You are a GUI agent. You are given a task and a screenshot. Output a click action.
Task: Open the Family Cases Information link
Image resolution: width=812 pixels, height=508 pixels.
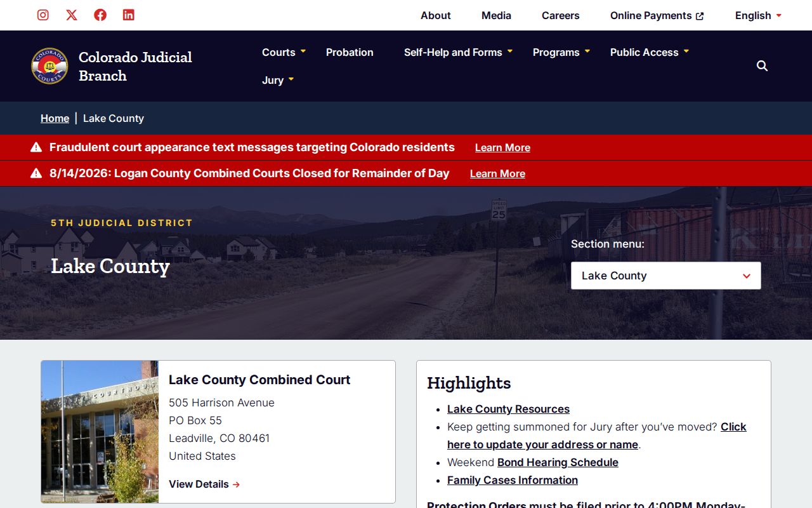click(513, 480)
